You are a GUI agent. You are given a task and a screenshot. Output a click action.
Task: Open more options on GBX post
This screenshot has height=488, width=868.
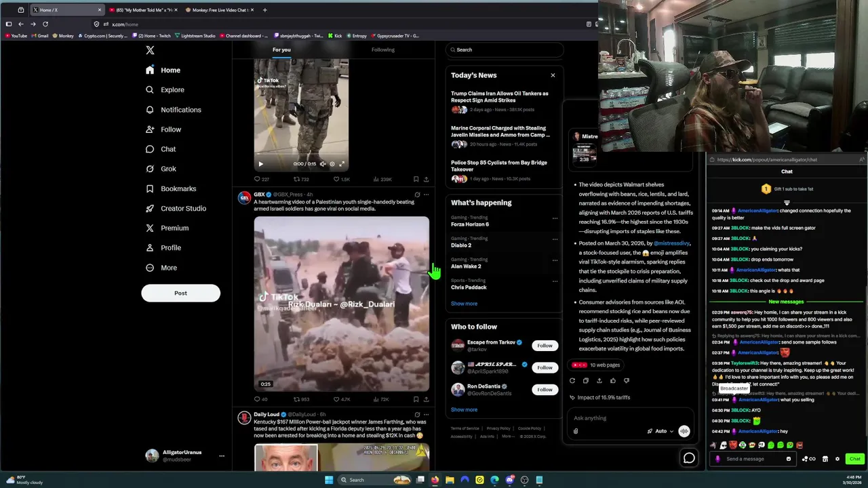coord(426,195)
